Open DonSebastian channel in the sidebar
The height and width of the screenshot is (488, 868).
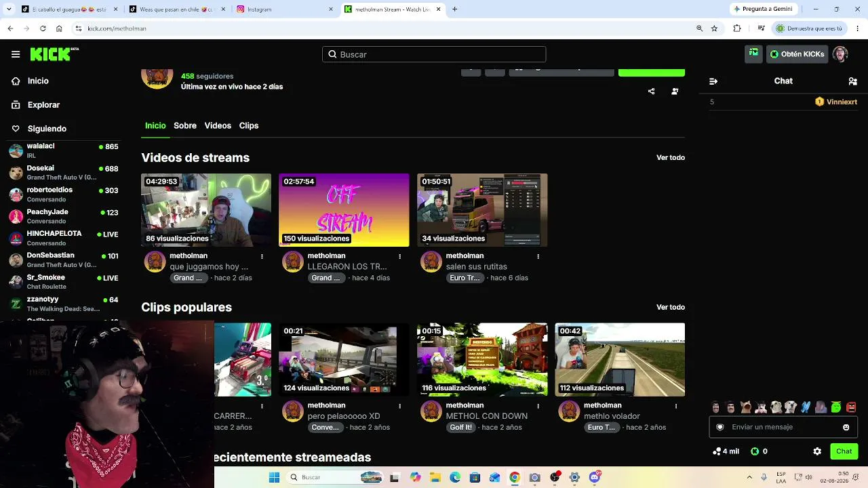64,260
